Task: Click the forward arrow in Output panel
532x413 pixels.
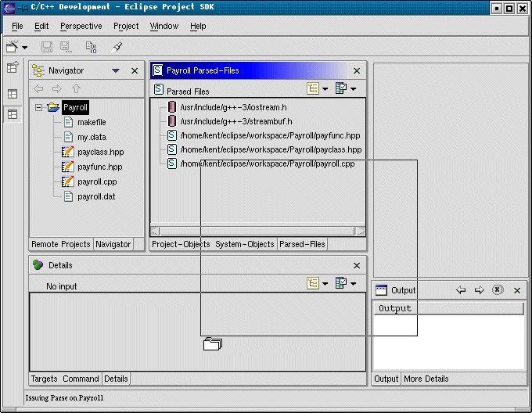Action: coord(479,290)
